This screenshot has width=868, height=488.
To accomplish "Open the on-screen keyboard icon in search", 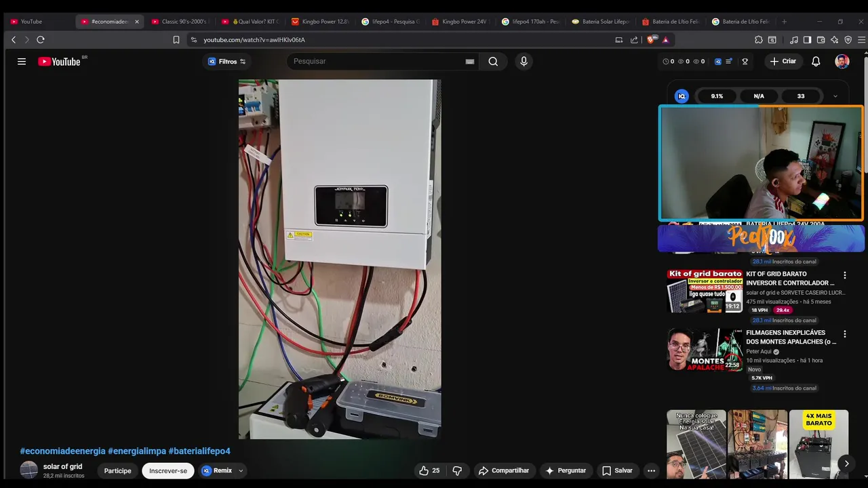I will [x=470, y=61].
